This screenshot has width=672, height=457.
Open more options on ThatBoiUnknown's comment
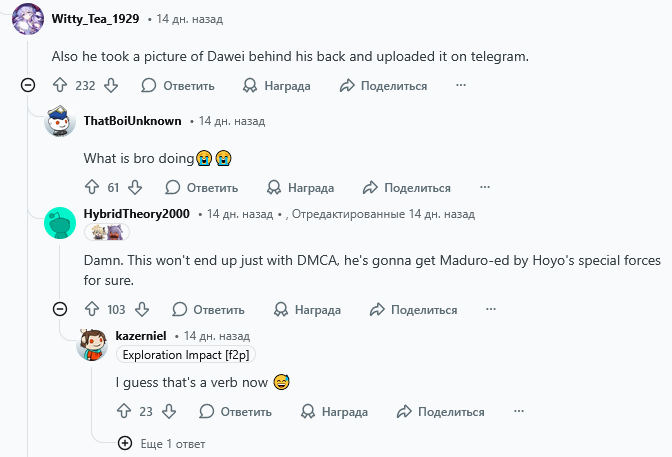tap(485, 187)
